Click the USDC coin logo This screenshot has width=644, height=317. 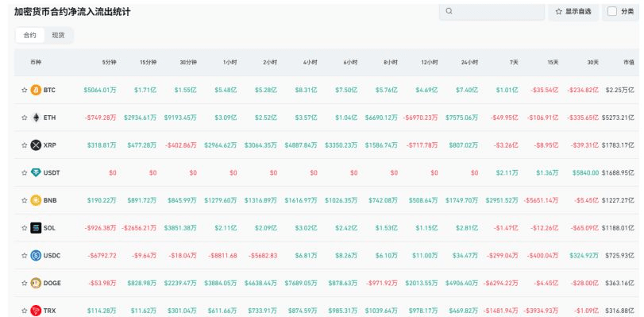(x=37, y=255)
